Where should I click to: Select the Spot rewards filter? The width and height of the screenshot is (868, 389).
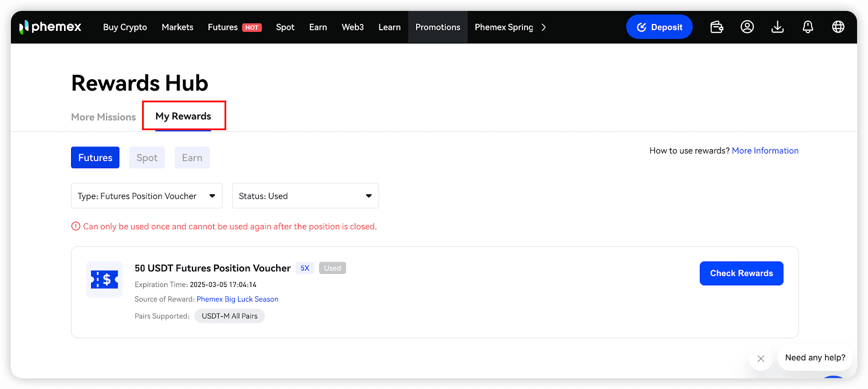[147, 157]
